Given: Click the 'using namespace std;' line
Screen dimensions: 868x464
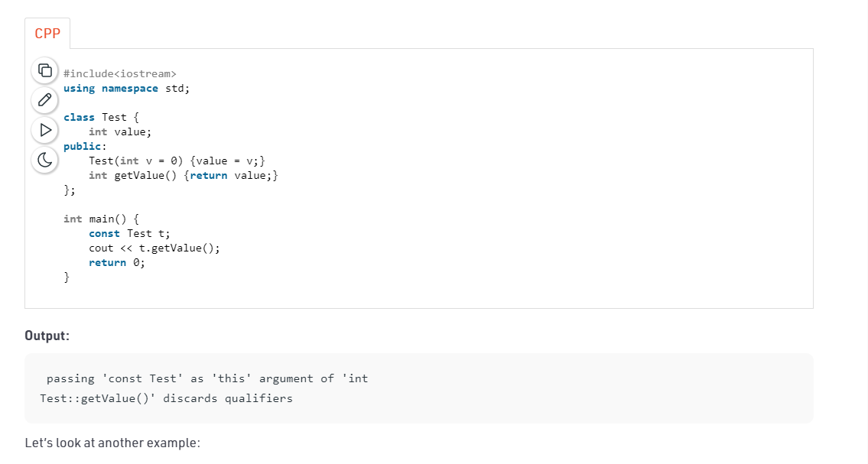Looking at the screenshot, I should [126, 88].
